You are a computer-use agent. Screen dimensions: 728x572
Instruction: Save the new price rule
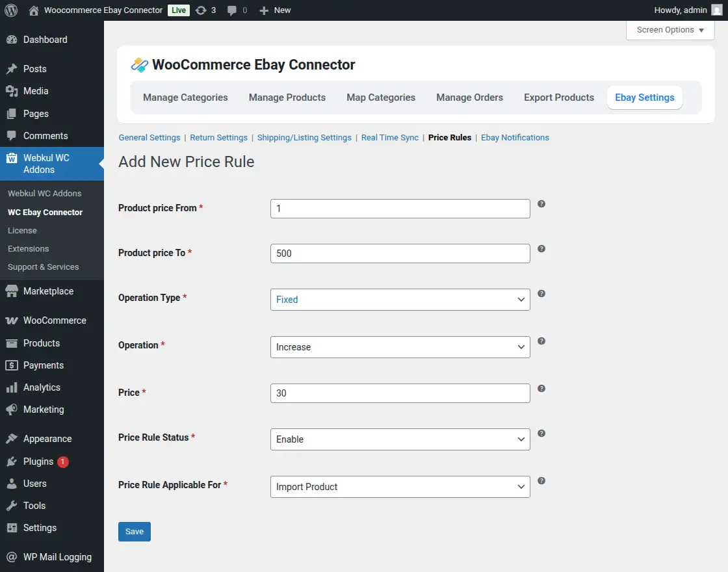click(135, 532)
